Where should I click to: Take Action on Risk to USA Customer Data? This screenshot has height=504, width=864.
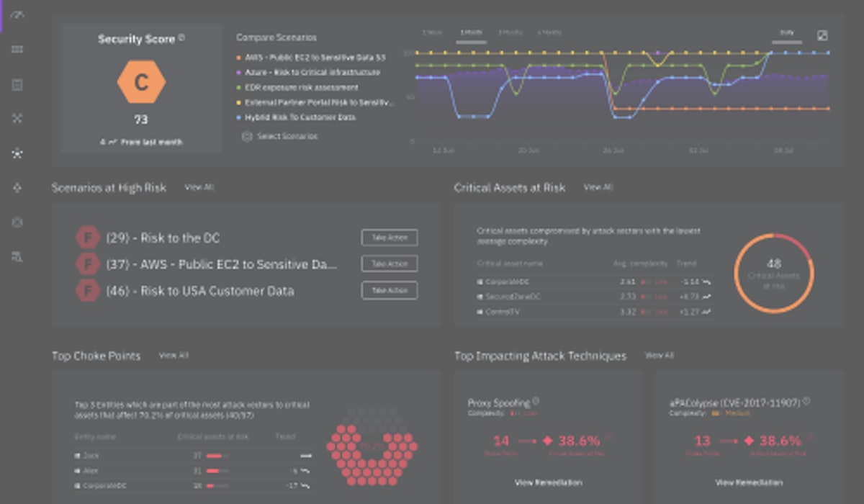pyautogui.click(x=389, y=290)
